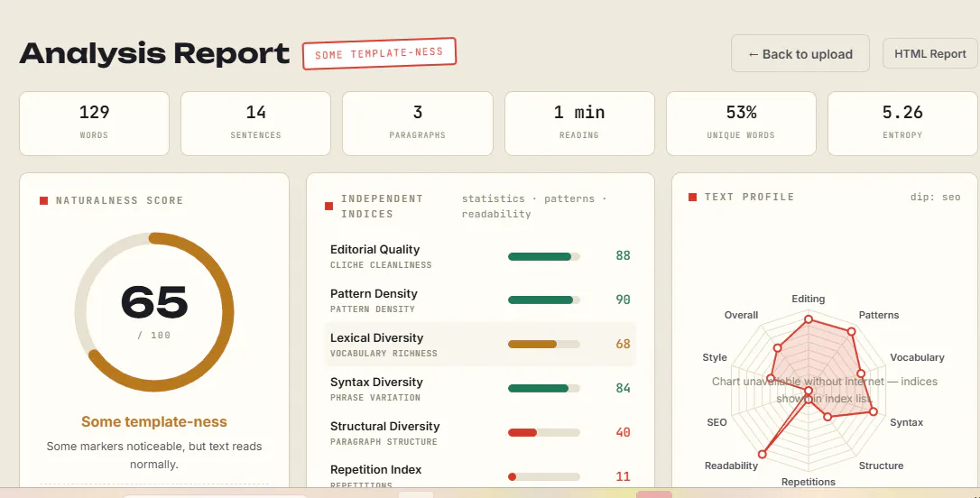Viewport: 980px width, 498px height.
Task: Click the 1 min Reading card
Action: click(x=579, y=123)
